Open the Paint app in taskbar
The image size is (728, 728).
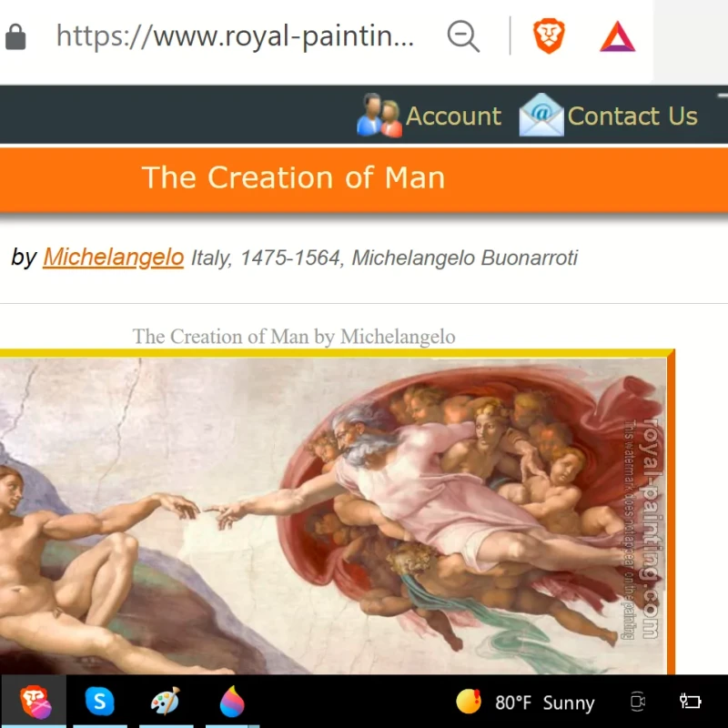point(165,701)
